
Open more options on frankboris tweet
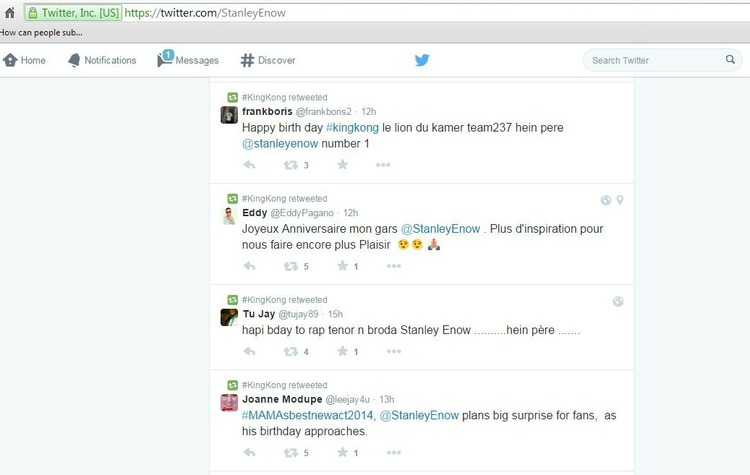(383, 165)
